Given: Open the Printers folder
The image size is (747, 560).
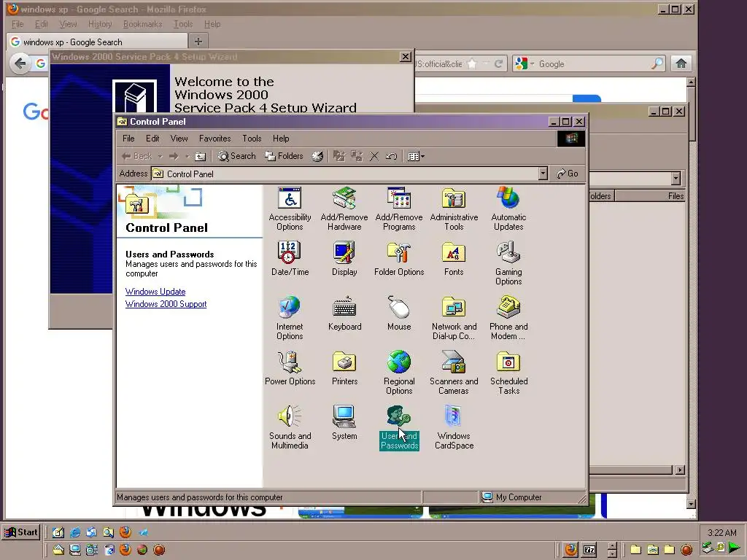Looking at the screenshot, I should coord(344,368).
